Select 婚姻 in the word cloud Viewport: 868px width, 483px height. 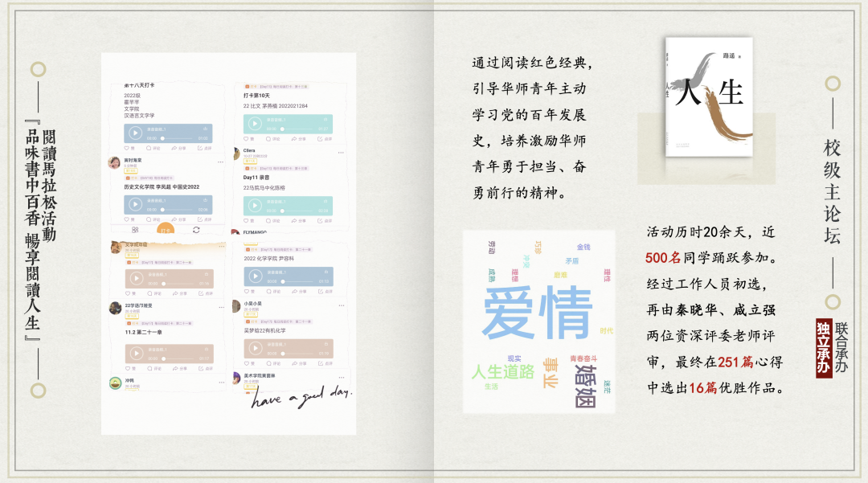click(x=585, y=385)
